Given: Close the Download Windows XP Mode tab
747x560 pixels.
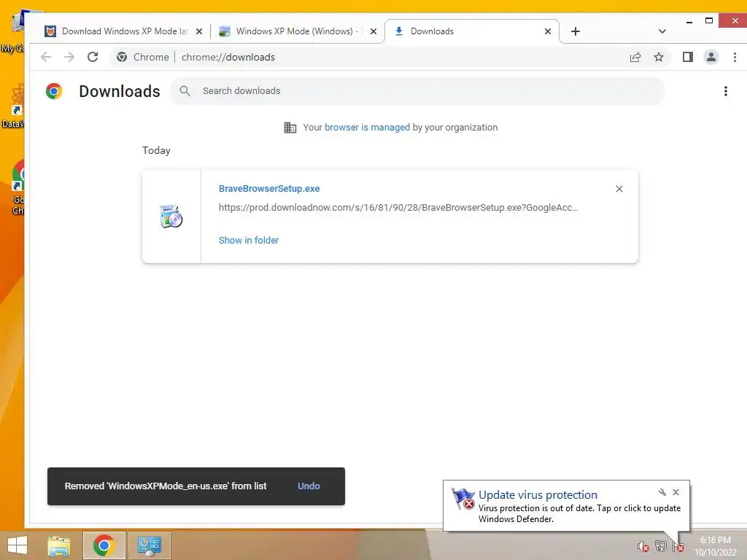Looking at the screenshot, I should pos(199,31).
